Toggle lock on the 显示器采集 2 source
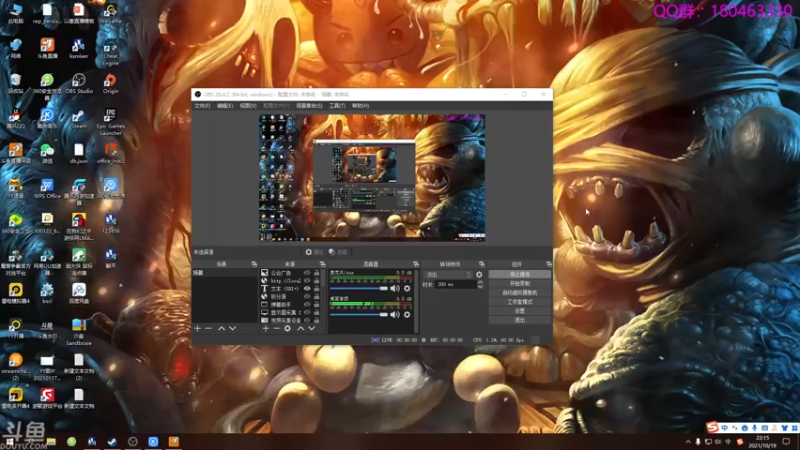The width and height of the screenshot is (800, 450). (x=316, y=312)
